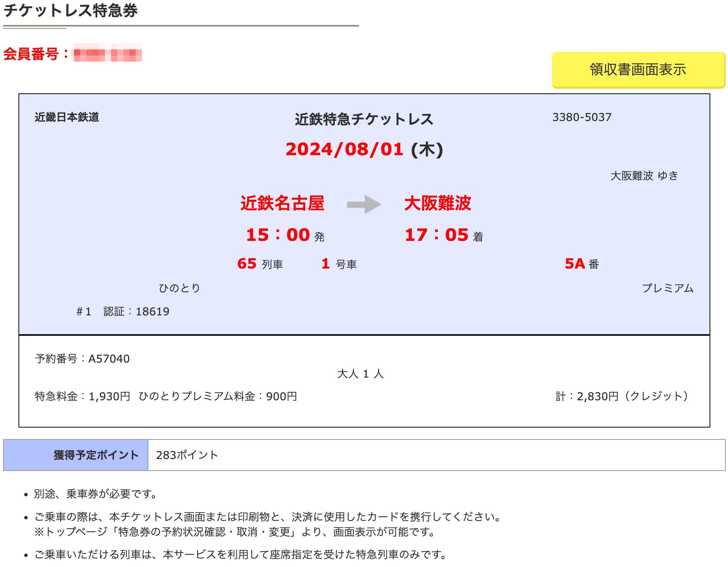Click the note about carrying the payment card

pyautogui.click(x=268, y=517)
